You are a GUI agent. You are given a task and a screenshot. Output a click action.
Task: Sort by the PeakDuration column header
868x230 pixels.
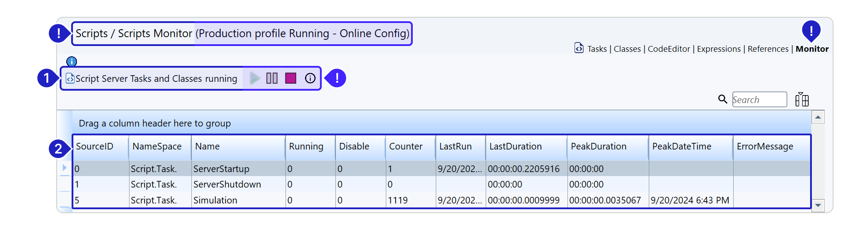(598, 146)
